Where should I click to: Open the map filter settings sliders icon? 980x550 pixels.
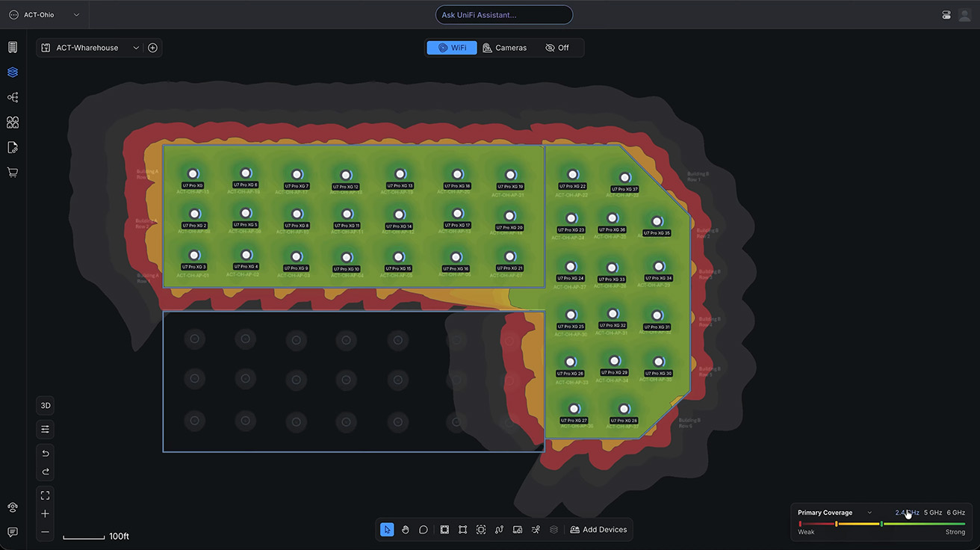pos(46,430)
